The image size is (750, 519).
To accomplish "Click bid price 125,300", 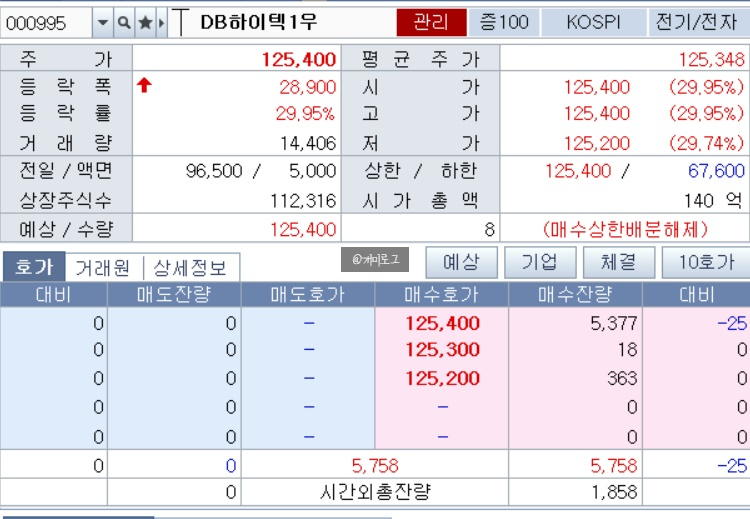I will click(x=442, y=350).
